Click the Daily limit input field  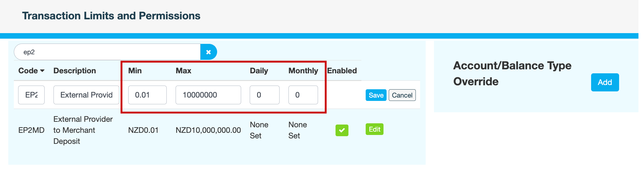coord(264,95)
